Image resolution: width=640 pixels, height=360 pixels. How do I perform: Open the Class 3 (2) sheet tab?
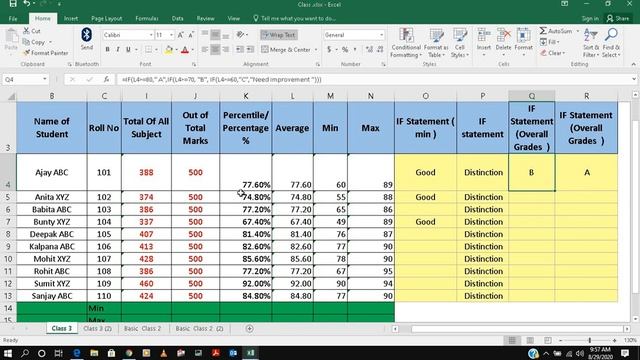click(97, 329)
